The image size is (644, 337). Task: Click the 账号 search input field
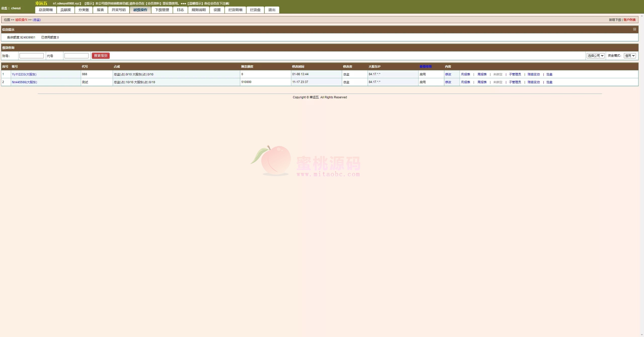point(32,56)
